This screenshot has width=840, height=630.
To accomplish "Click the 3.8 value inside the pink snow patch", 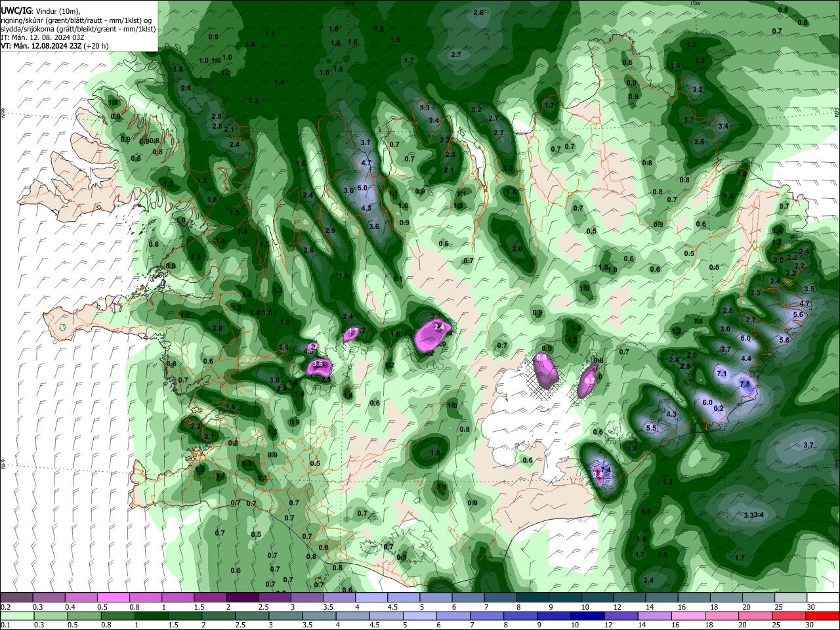I will 597,474.
